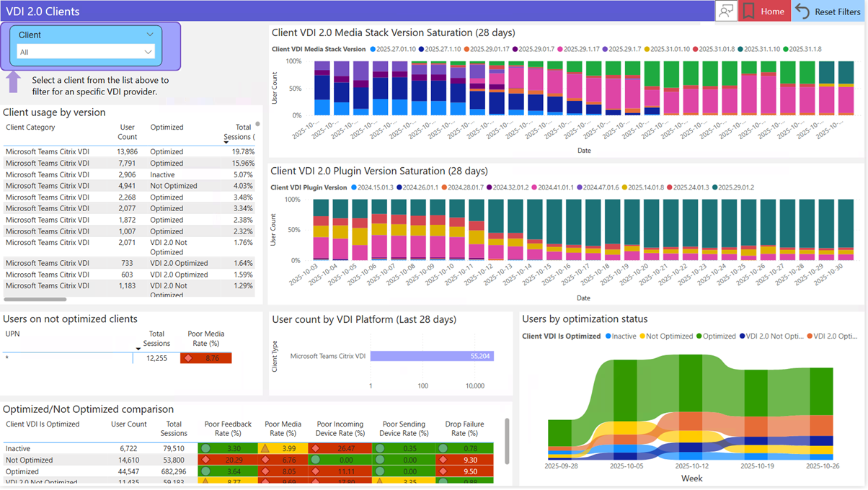Click the undo arrow icon beside Reset Filters
The width and height of the screenshot is (868, 490).
coord(802,12)
